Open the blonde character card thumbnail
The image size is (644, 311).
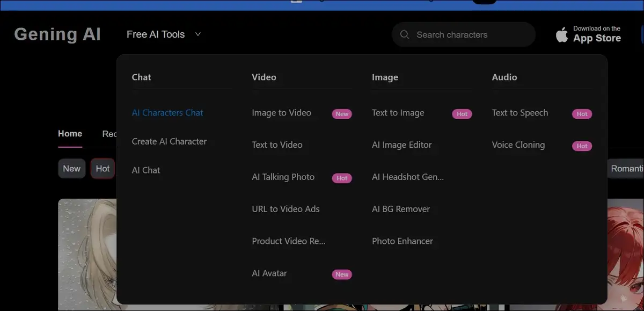click(87, 255)
